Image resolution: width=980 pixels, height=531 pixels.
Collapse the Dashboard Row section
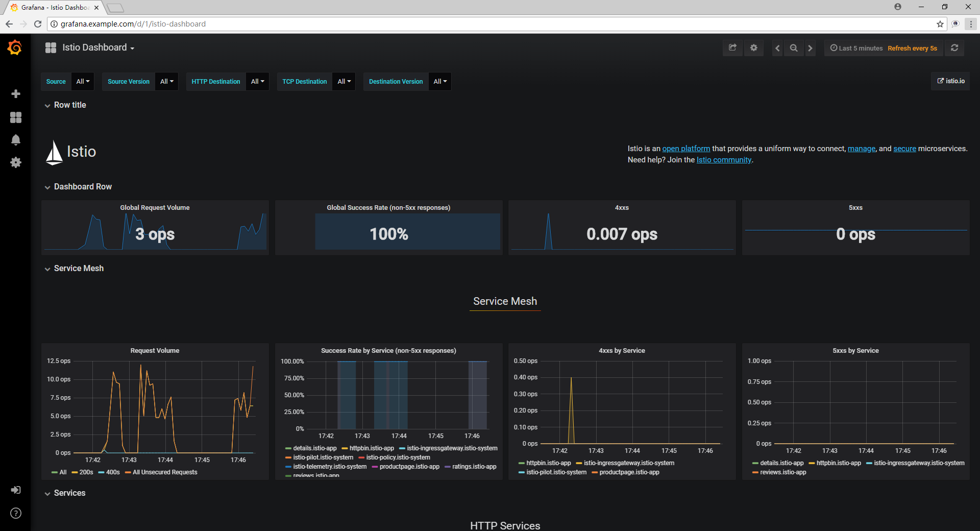[78, 187]
